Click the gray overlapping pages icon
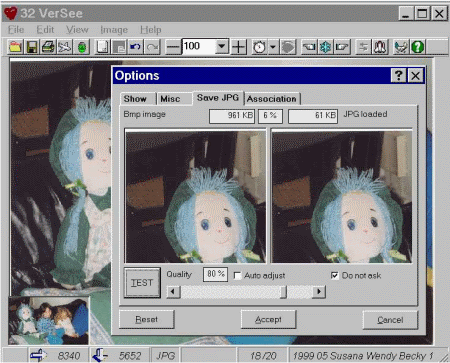 [x=119, y=47]
